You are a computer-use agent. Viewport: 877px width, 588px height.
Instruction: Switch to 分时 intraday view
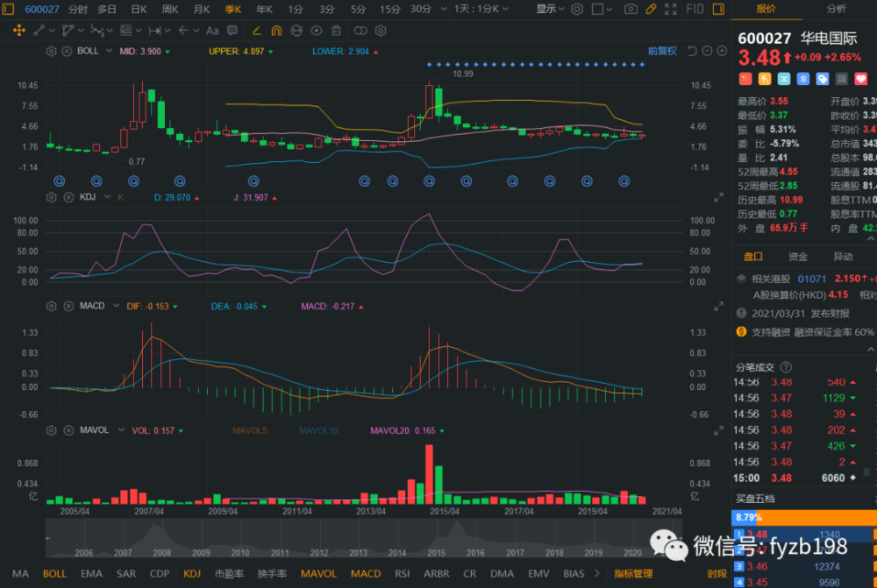tap(78, 9)
